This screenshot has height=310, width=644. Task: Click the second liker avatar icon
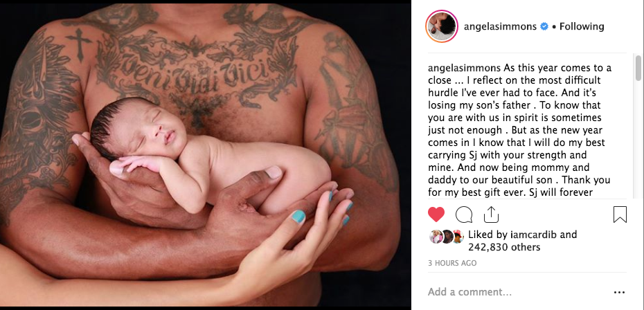pos(447,237)
